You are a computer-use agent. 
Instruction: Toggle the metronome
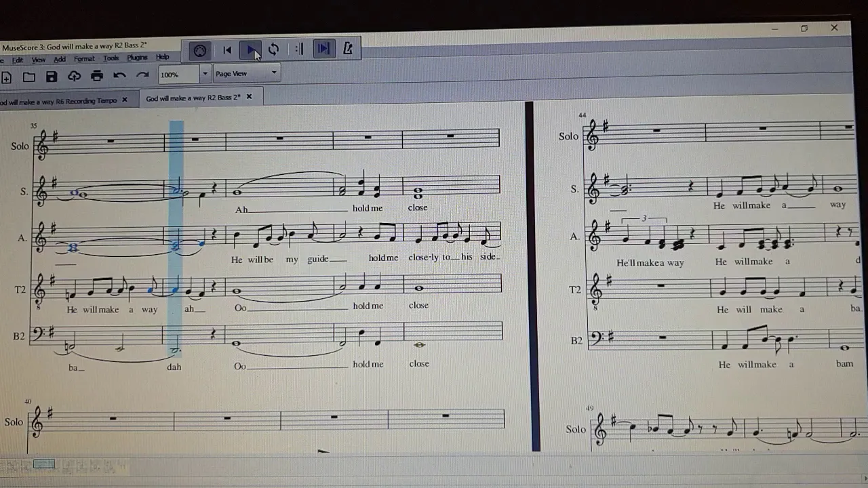click(348, 48)
